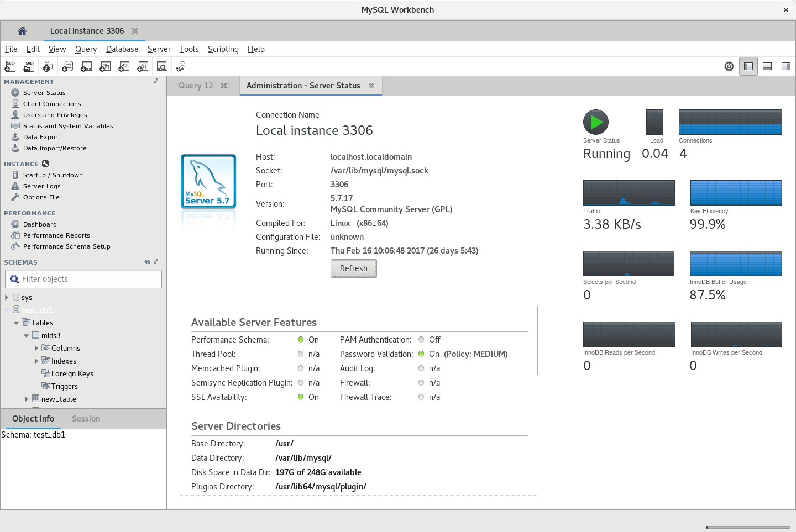Screen dimensions: 796x532
Task: Click in the Filter objects field
Action: click(83, 279)
